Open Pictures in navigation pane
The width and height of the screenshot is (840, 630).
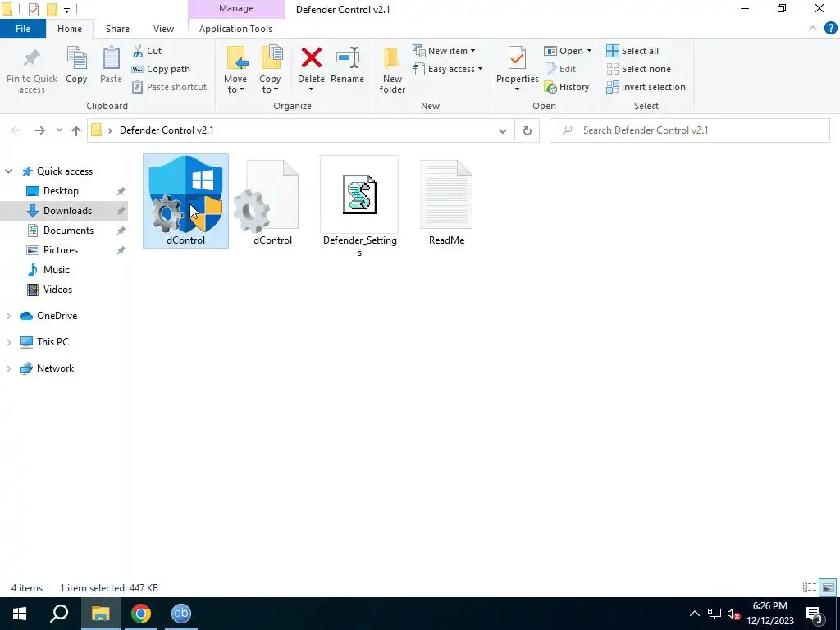(61, 250)
